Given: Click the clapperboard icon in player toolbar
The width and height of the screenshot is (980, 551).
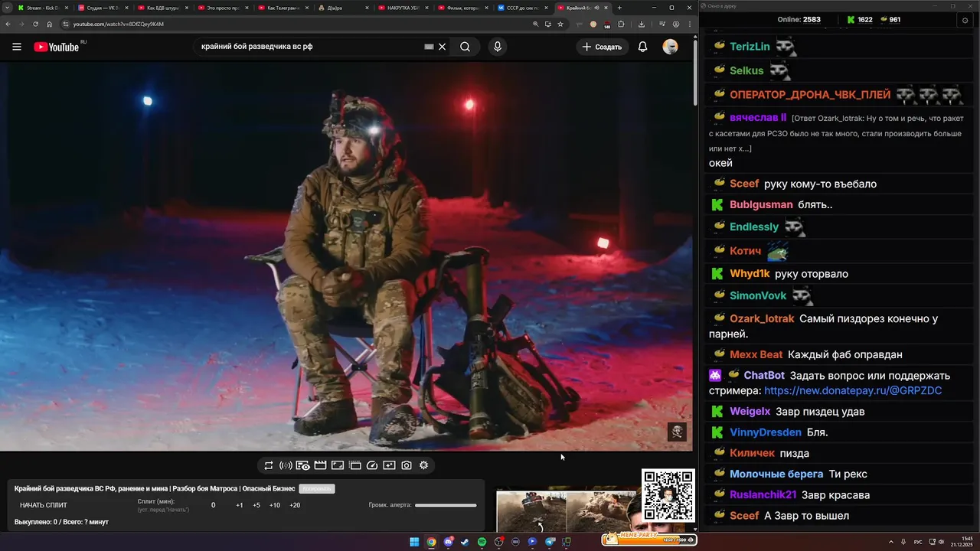Looking at the screenshot, I should pos(320,465).
